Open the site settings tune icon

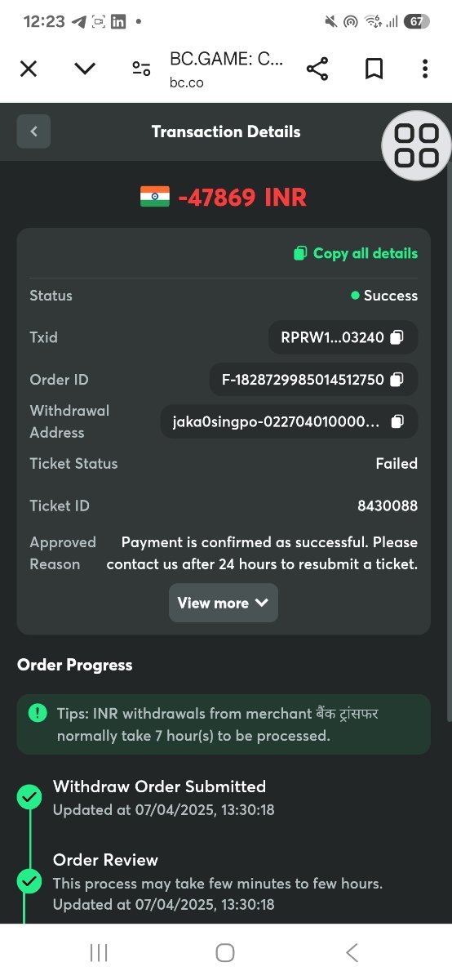coord(141,69)
